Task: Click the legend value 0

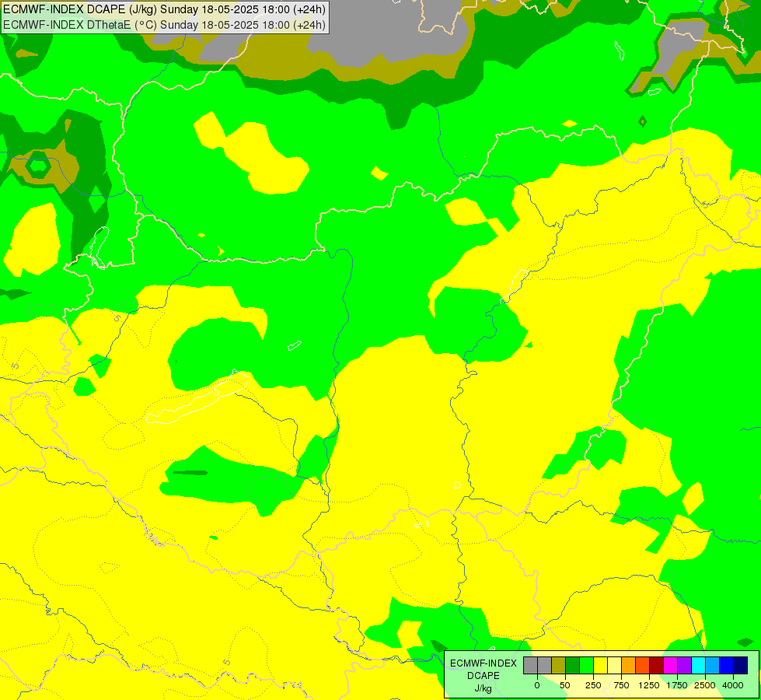Action: [537, 685]
